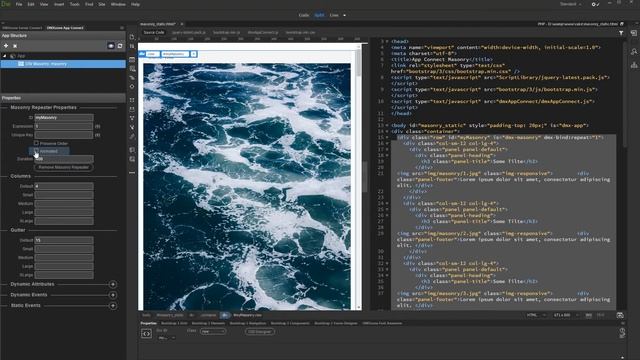Image resolution: width=640 pixels, height=360 pixels.
Task: Toggle the Animated checkbox
Action: 36,151
